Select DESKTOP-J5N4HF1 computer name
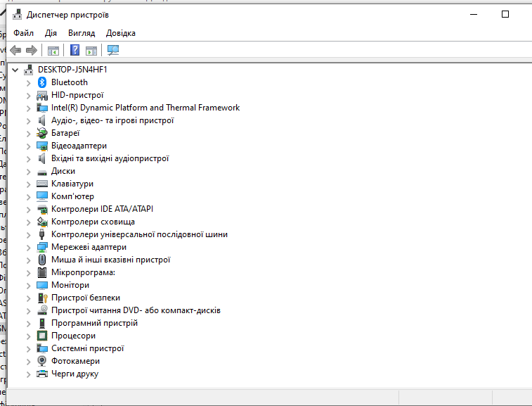Viewport: 532px width, 406px height. (x=72, y=70)
